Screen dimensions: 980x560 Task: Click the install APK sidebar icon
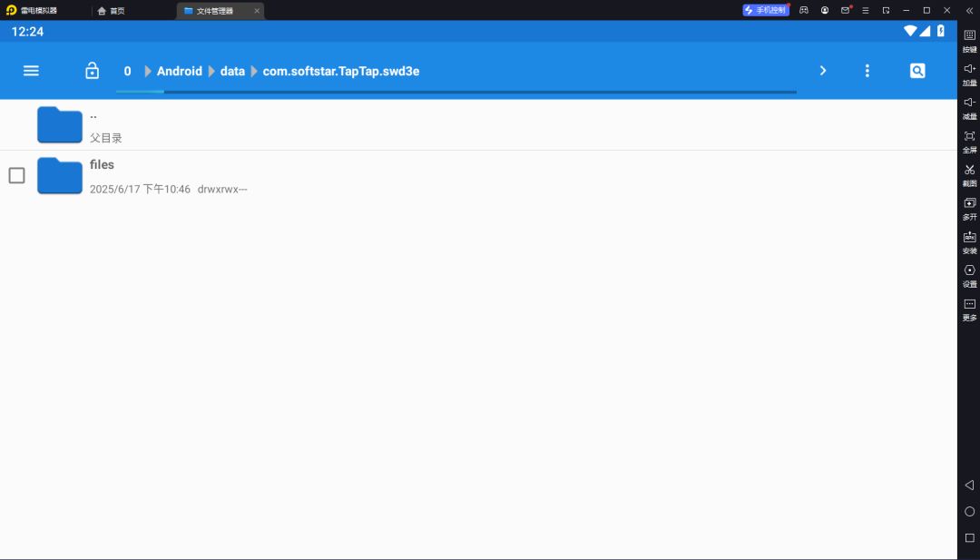coord(969,242)
